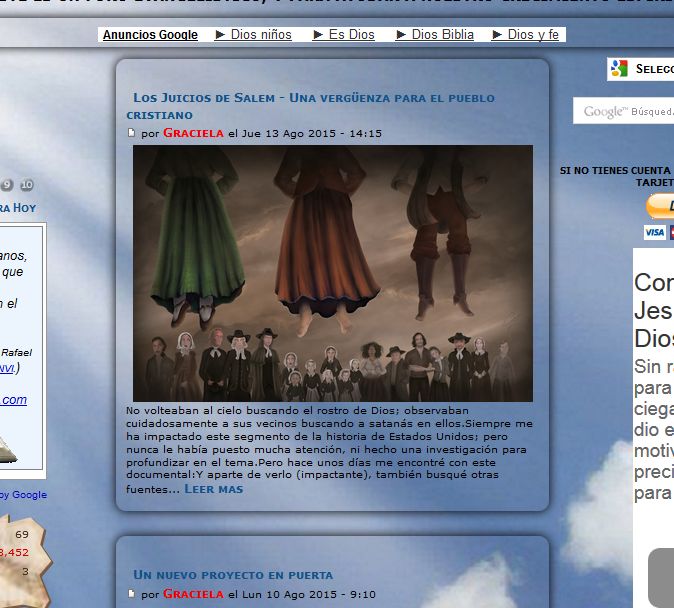Click the SI NO TIENES CUENTA heading
Image resolution: width=674 pixels, height=608 pixels.
(x=616, y=177)
